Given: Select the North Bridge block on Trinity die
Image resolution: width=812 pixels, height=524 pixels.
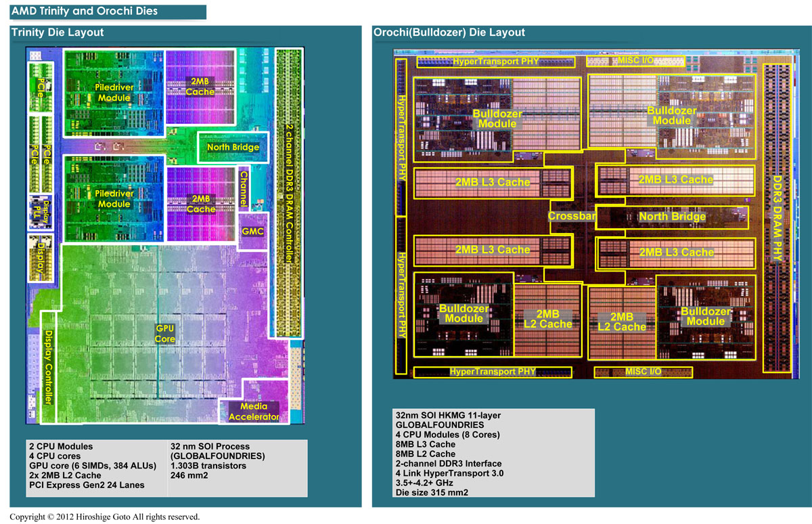Looking at the screenshot, I should click(232, 147).
